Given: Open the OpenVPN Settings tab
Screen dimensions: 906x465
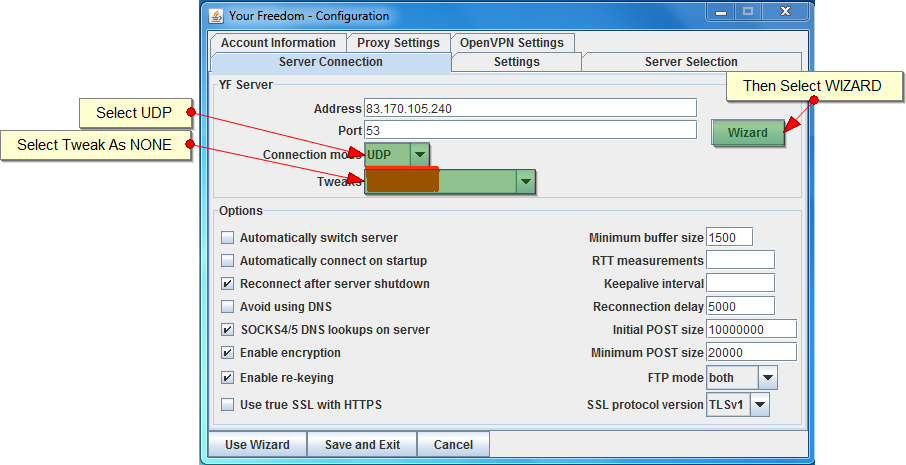Looking at the screenshot, I should click(512, 43).
